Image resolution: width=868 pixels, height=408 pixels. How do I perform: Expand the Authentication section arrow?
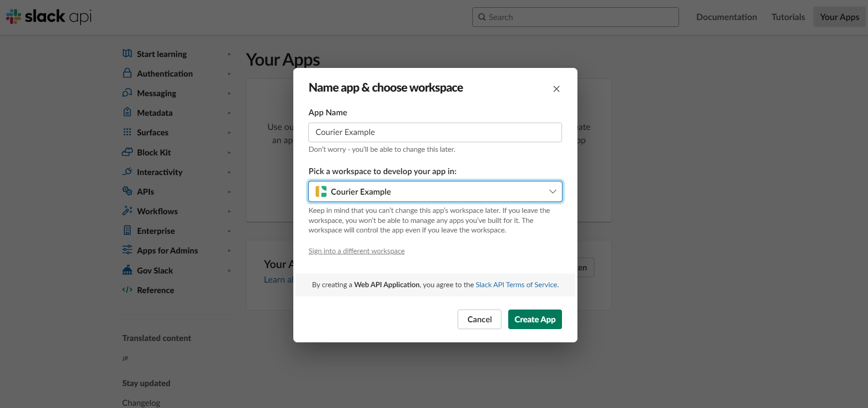click(230, 74)
